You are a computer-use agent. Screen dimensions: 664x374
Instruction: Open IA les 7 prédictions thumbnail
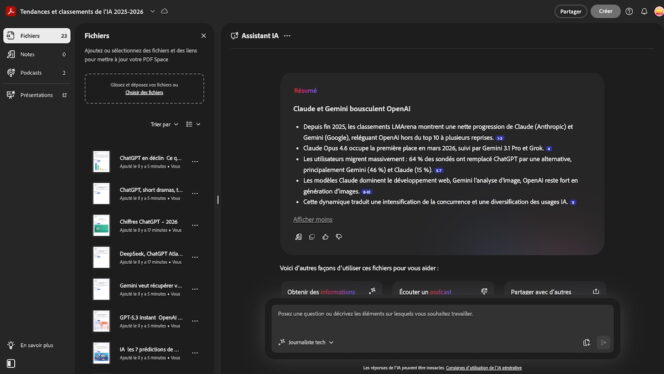point(101,353)
